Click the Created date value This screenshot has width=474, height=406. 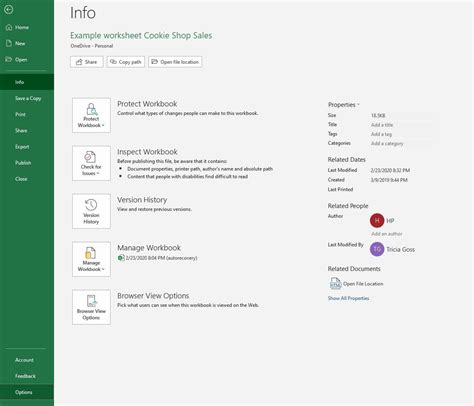click(389, 180)
